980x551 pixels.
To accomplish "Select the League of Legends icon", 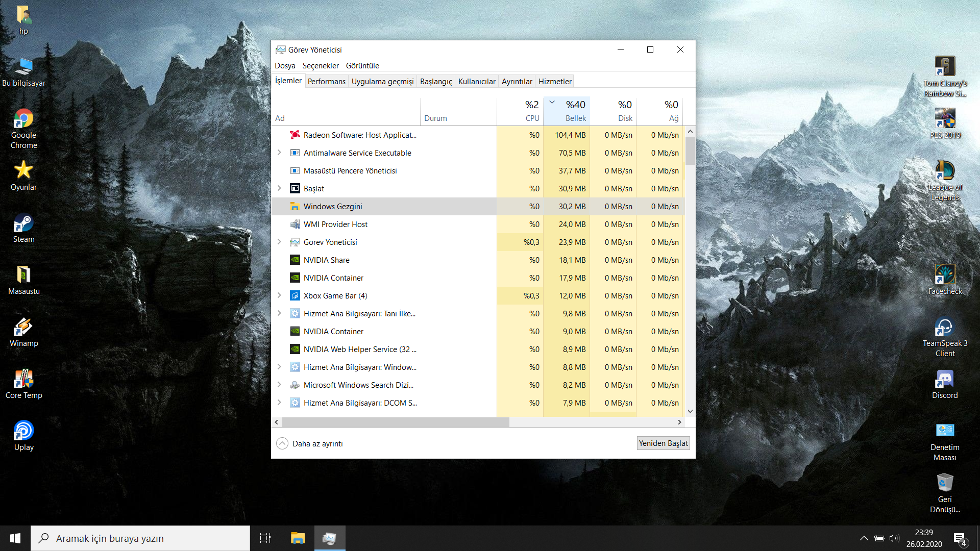I will (x=945, y=181).
